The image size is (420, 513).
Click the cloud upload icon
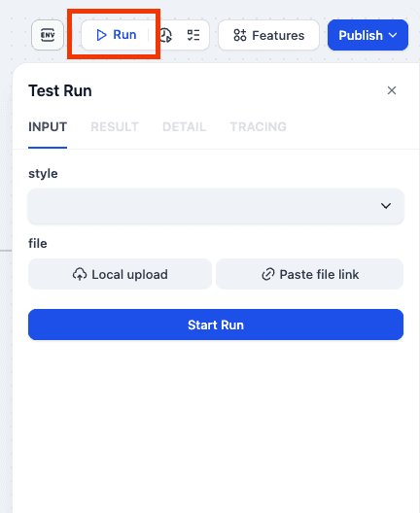(80, 274)
